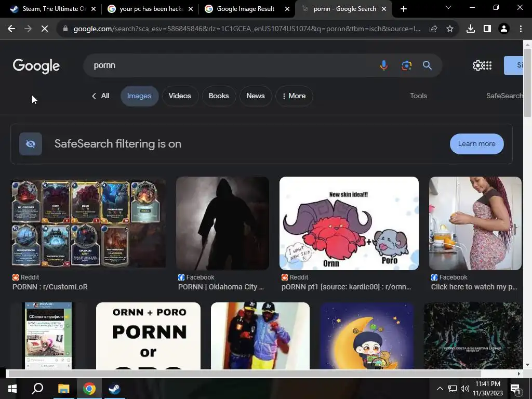The width and height of the screenshot is (532, 399).
Task: Select the Videos filter chip
Action: 180,96
